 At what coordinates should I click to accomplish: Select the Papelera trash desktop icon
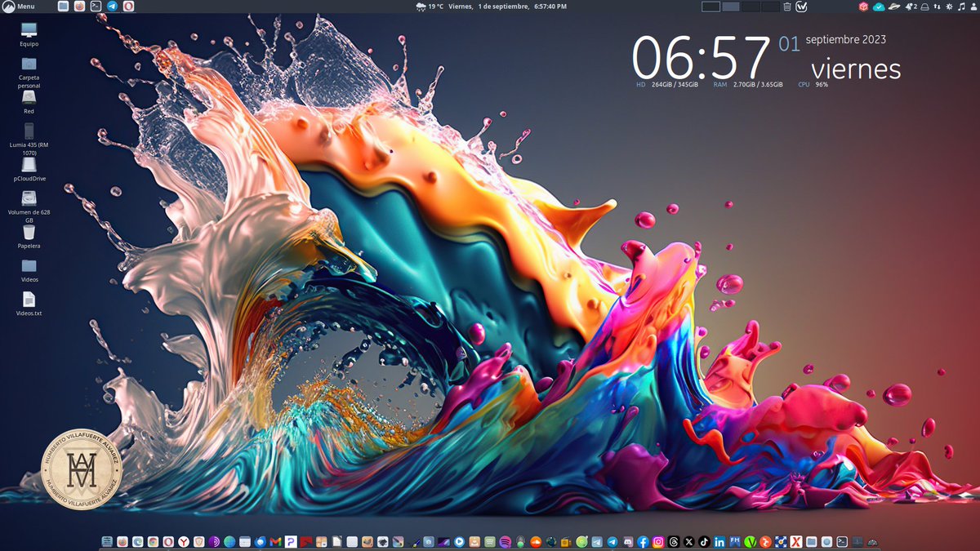tap(29, 236)
